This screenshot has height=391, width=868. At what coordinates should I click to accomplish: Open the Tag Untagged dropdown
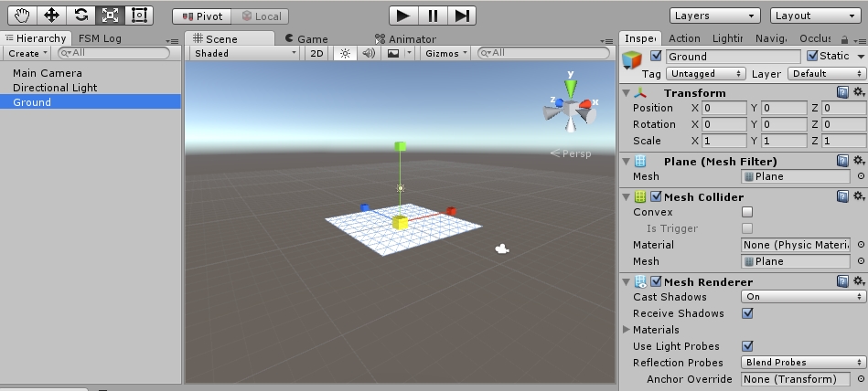click(706, 74)
